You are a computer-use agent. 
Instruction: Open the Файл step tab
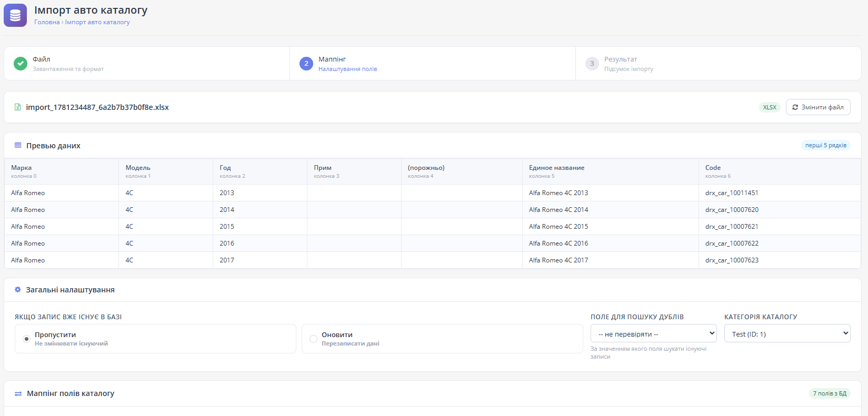coord(147,64)
